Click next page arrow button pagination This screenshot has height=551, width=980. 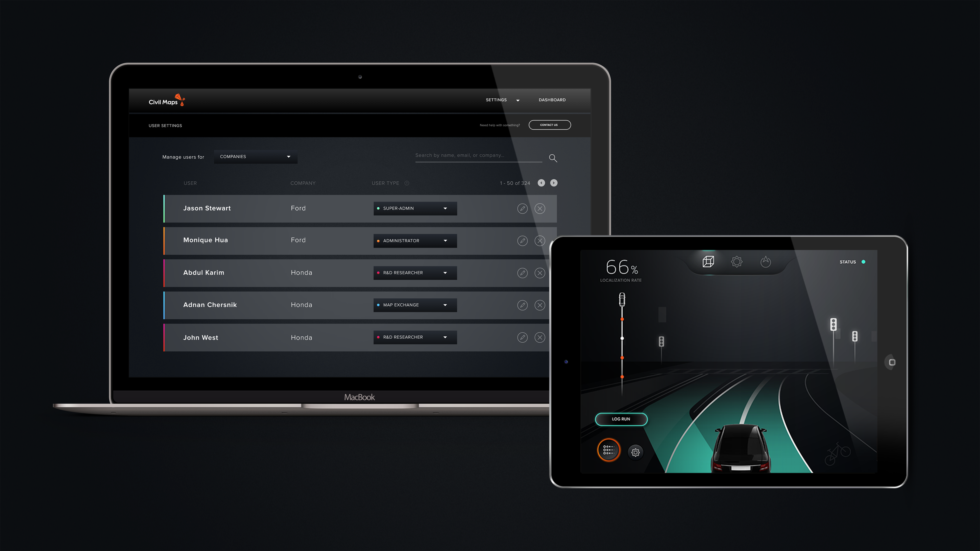[553, 182]
